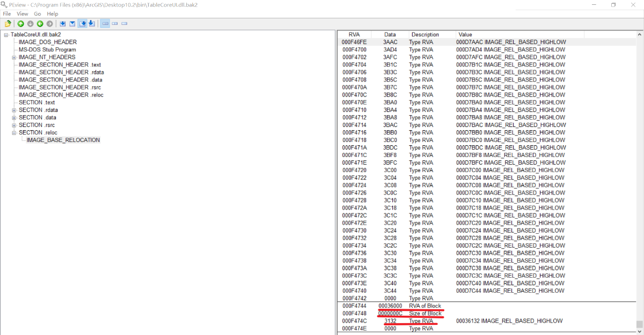This screenshot has width=644, height=335.
Task: Click the last row RVA 000F474E
Action: click(486, 328)
